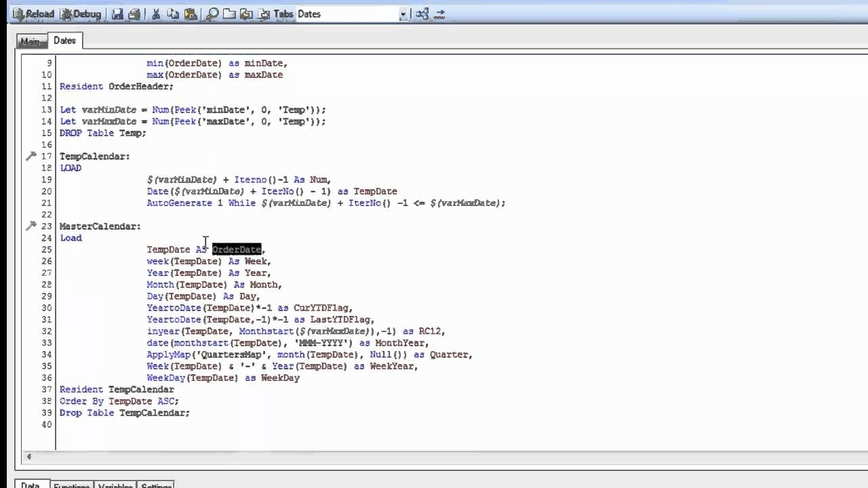Screen dimensions: 868x488
Task: Click 'min(OrderDate) as minDate' line
Action: 217,63
